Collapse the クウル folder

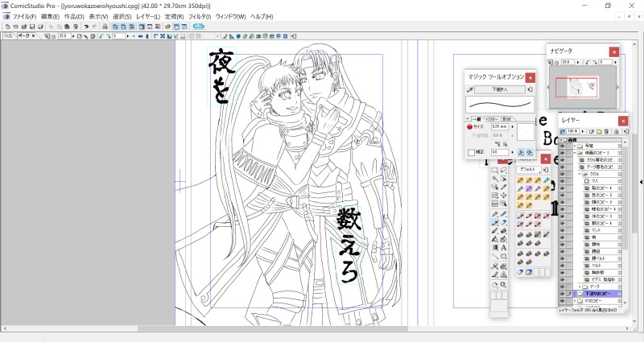click(580, 174)
